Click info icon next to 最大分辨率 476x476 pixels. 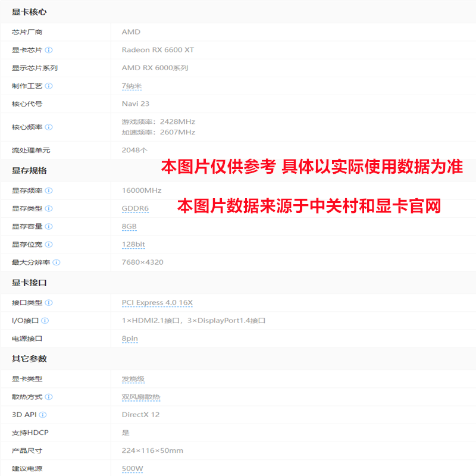(x=57, y=262)
